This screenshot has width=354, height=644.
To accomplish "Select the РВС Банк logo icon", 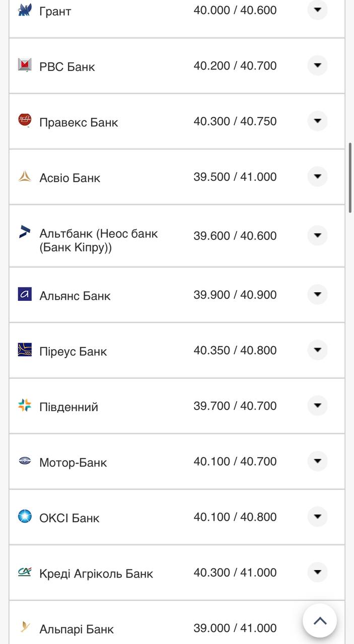I will [24, 64].
